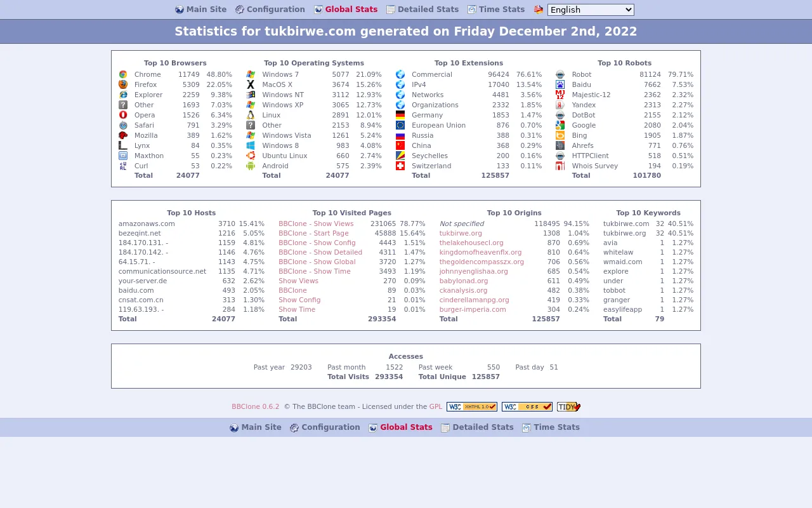812x508 pixels.
Task: Click the Total Unique value 125857
Action: (x=486, y=377)
